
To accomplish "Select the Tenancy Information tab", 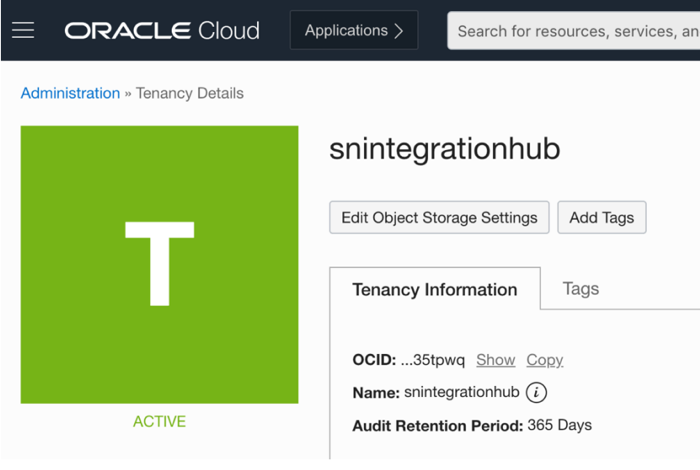I will pos(435,289).
